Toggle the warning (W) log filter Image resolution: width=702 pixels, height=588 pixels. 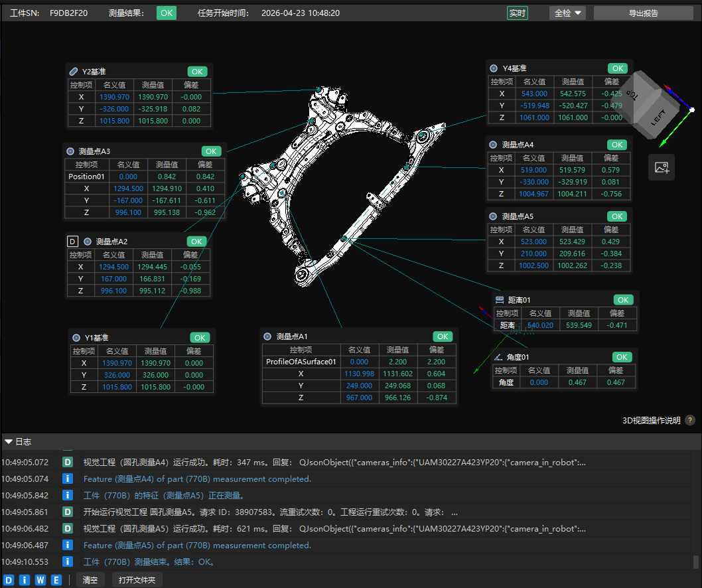(x=40, y=580)
